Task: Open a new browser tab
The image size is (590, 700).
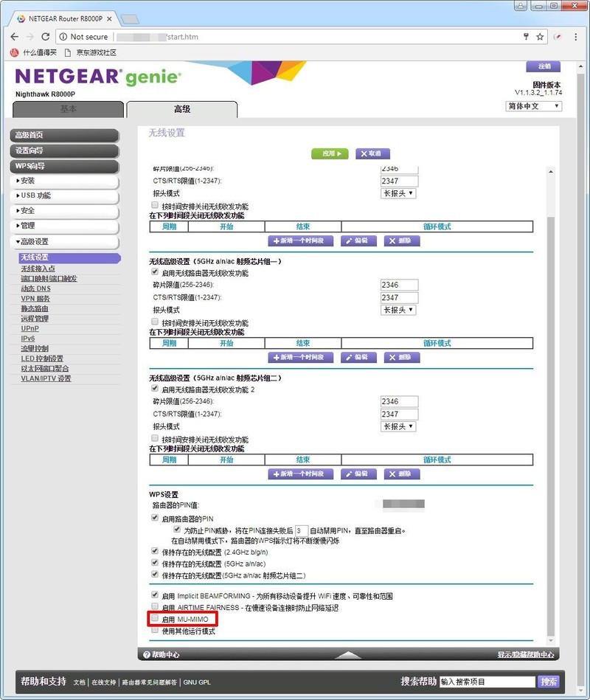Action: pyautogui.click(x=130, y=18)
